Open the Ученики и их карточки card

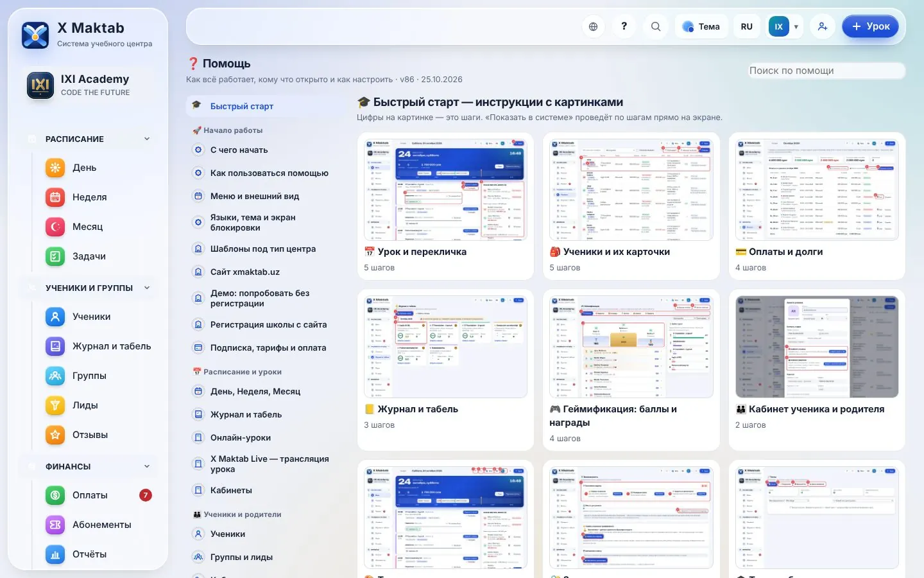631,206
